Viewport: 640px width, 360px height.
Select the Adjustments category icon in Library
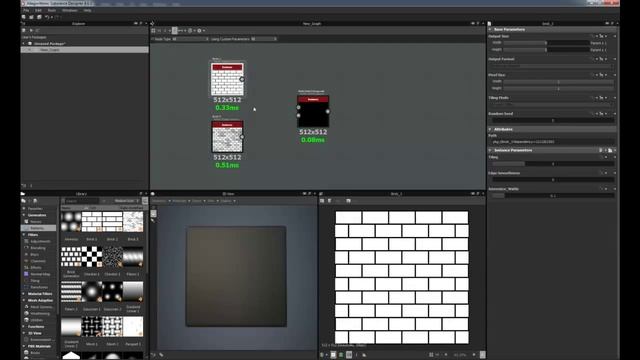(27, 241)
